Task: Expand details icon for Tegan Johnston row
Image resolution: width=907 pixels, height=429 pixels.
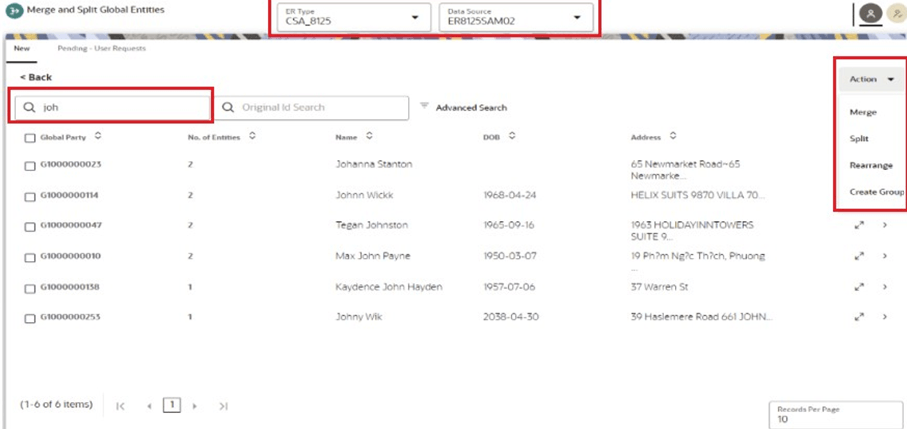Action: [859, 225]
